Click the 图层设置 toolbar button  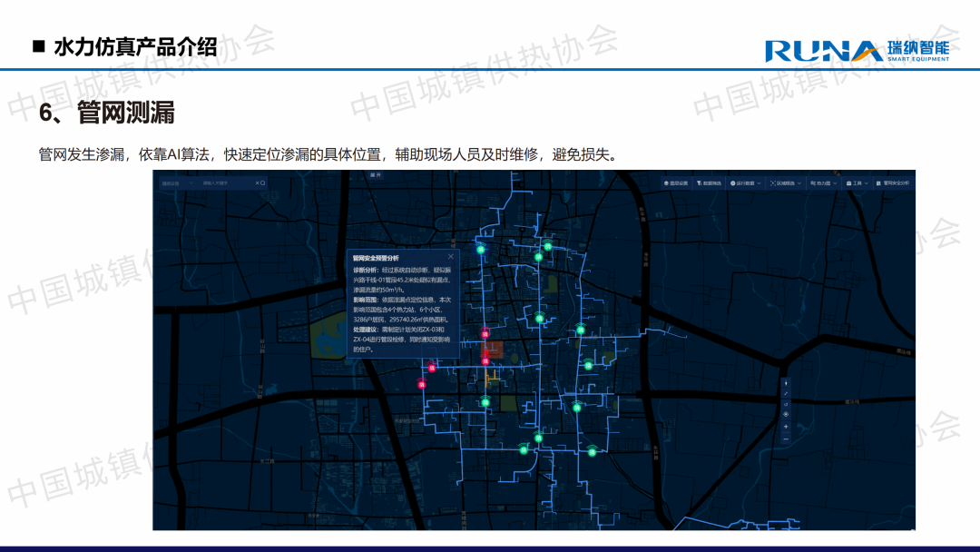[x=675, y=183]
